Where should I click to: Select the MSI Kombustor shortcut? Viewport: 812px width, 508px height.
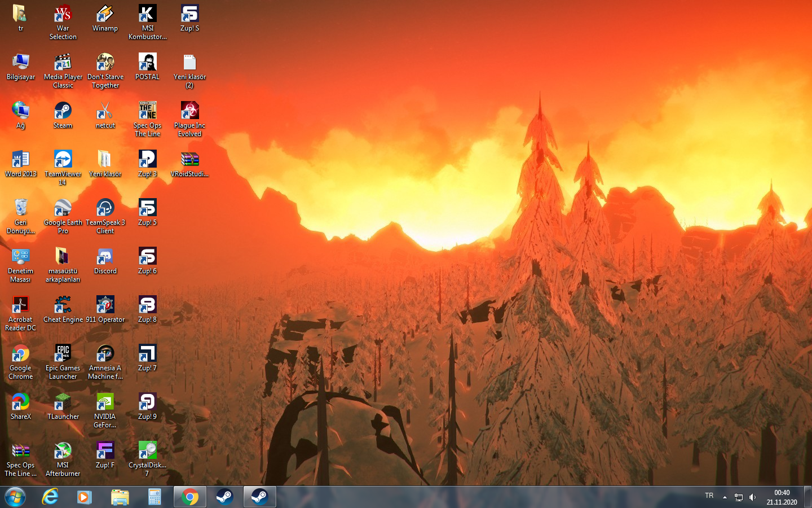click(148, 23)
